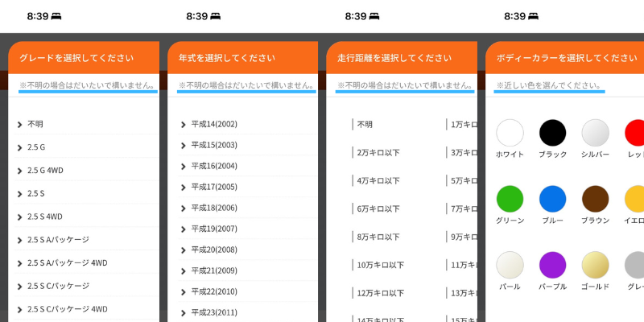Choose the blue (ブルー) color swatch
Screen dimensions: 644x322
pos(552,199)
